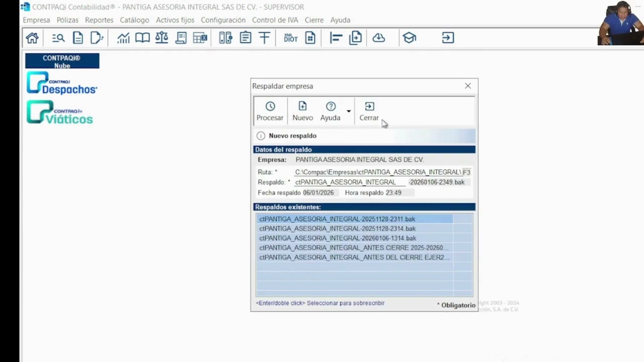The width and height of the screenshot is (644, 362).
Task: Open the cloud download toolbar icon
Action: coord(379,38)
